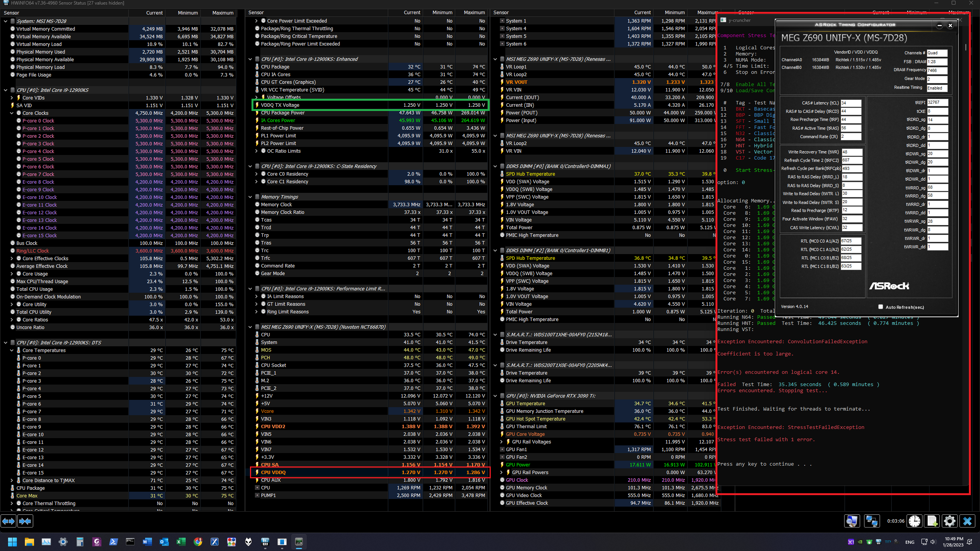Open the Windows Start menu
This screenshot has height=551, width=980.
point(12,542)
